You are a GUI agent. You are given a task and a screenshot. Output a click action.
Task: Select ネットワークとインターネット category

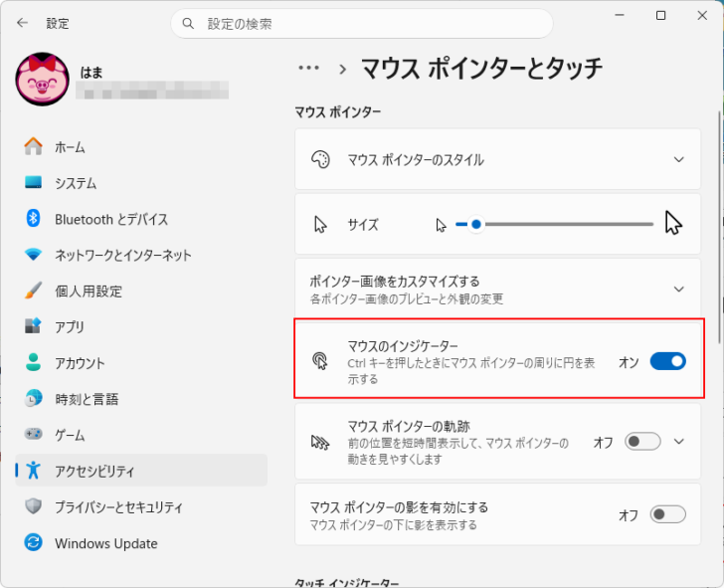click(x=141, y=255)
